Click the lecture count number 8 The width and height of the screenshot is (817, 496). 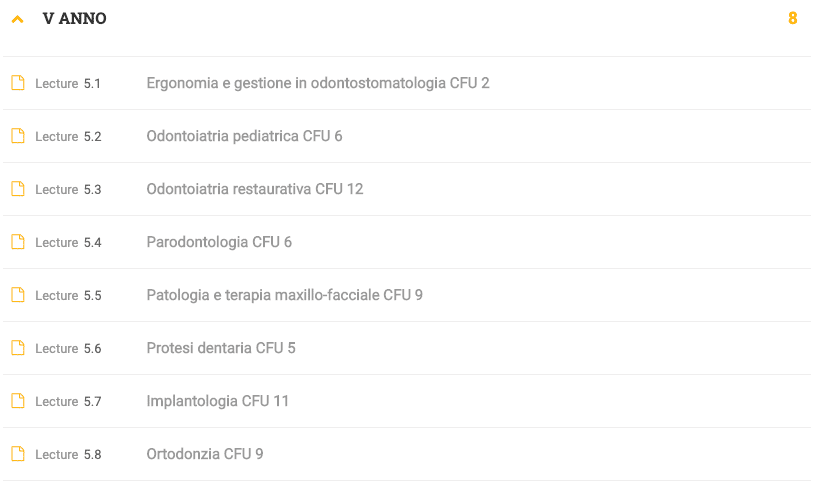[793, 19]
